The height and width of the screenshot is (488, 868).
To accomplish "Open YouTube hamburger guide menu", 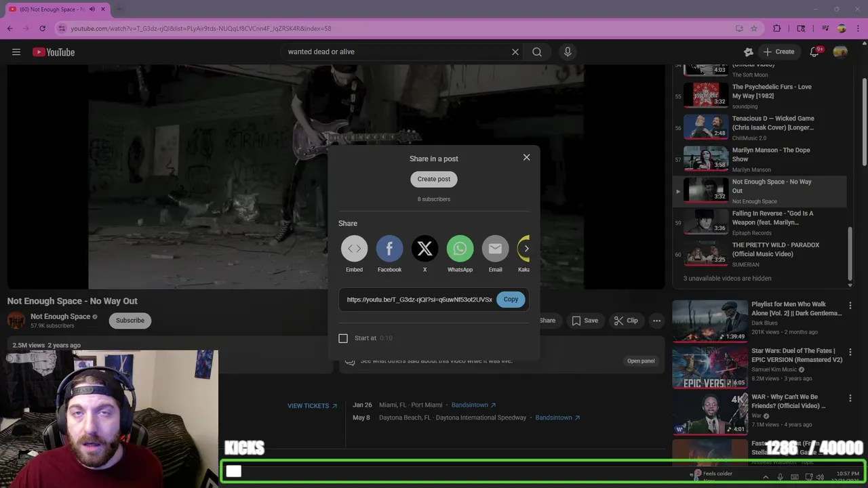I will point(16,52).
